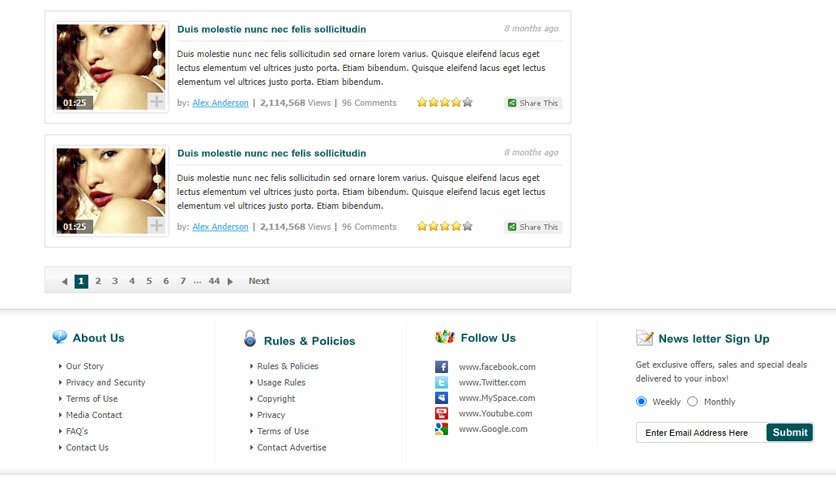This screenshot has height=484, width=836.
Task: Select the Weekly radio button
Action: (x=641, y=401)
